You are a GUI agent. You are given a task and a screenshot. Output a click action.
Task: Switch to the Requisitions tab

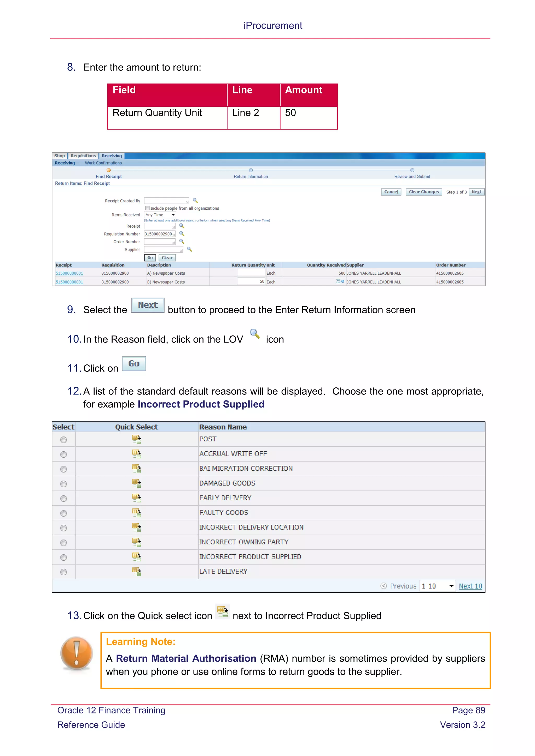[83, 156]
